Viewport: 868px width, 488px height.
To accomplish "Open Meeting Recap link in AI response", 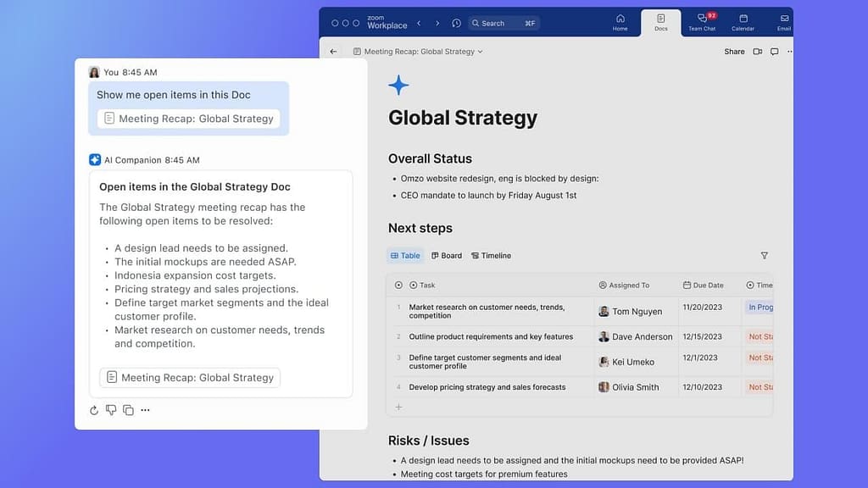I will pyautogui.click(x=190, y=378).
